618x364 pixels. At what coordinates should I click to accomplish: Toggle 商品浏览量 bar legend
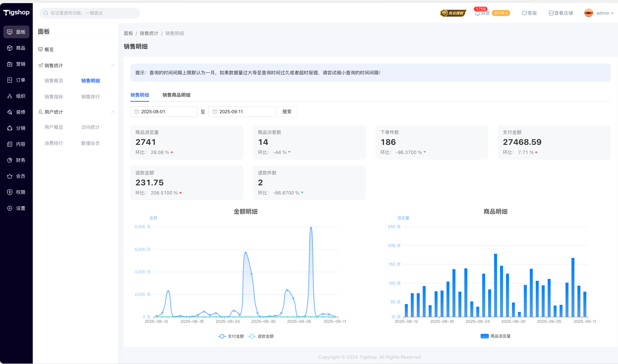coord(495,336)
